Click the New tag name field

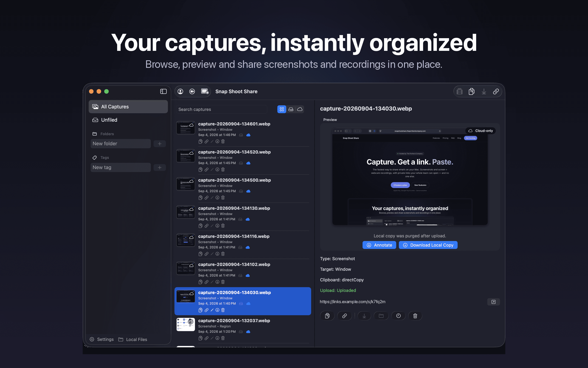coord(121,167)
